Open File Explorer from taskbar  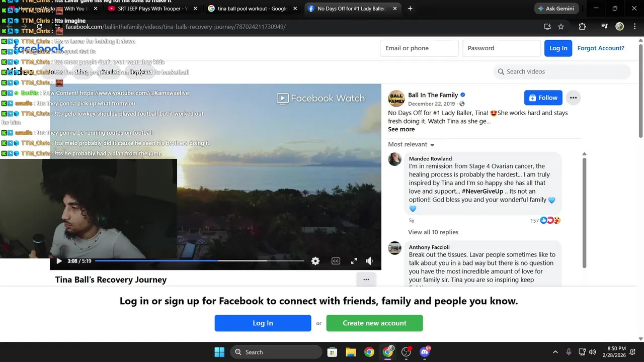[351, 352]
